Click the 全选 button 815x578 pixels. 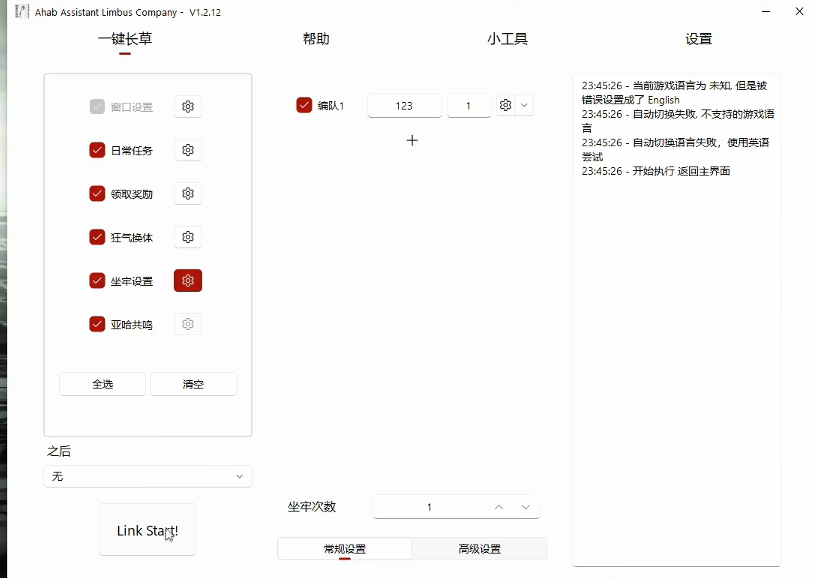tap(103, 384)
